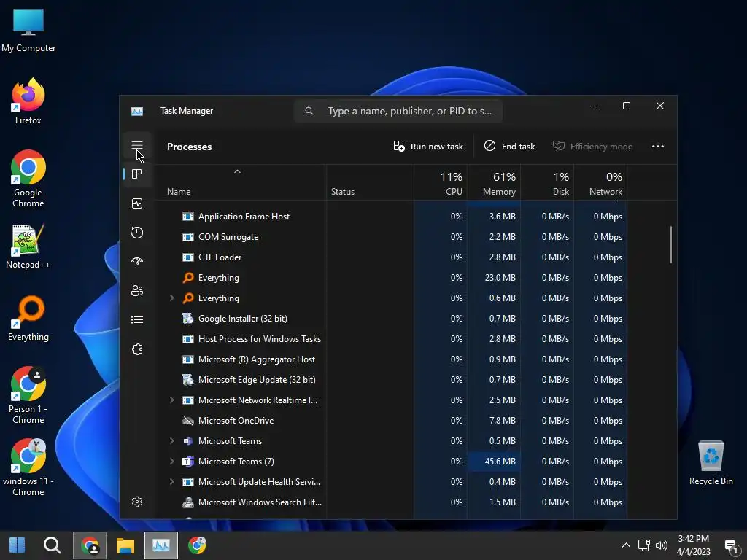Open the rightmost Chrome taskbar icon
747x560 pixels.
(x=197, y=545)
